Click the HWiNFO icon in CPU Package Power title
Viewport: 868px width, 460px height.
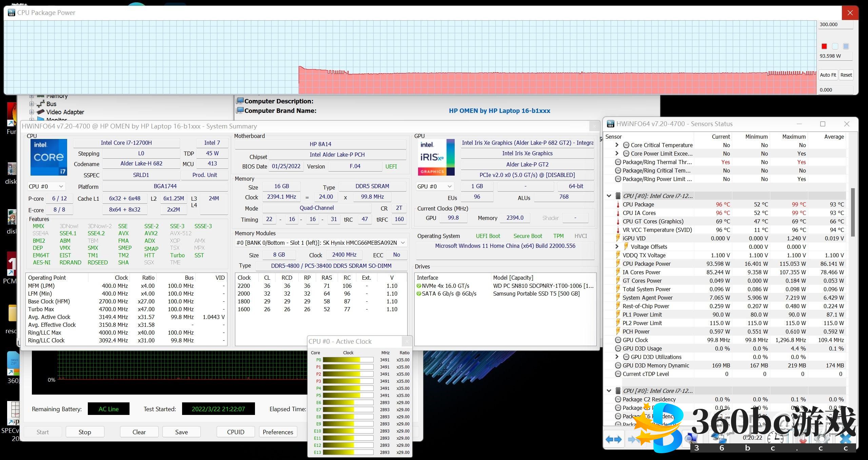pos(11,13)
